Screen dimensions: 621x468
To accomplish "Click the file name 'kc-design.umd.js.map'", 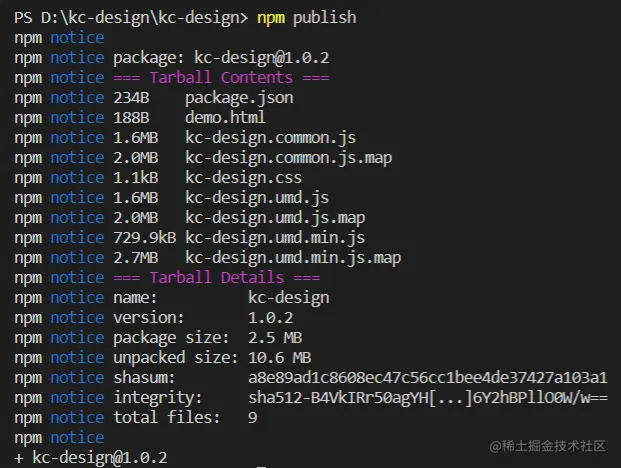I will [275, 218].
